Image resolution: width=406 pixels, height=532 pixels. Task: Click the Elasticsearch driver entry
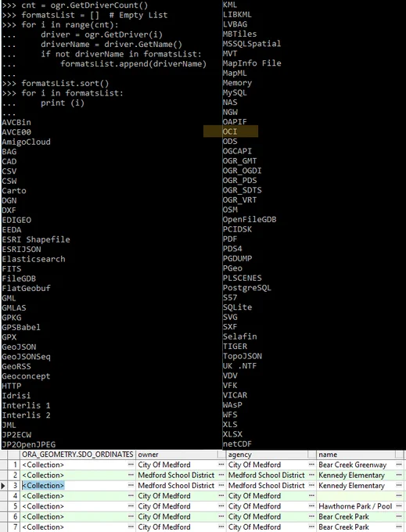pyautogui.click(x=33, y=259)
